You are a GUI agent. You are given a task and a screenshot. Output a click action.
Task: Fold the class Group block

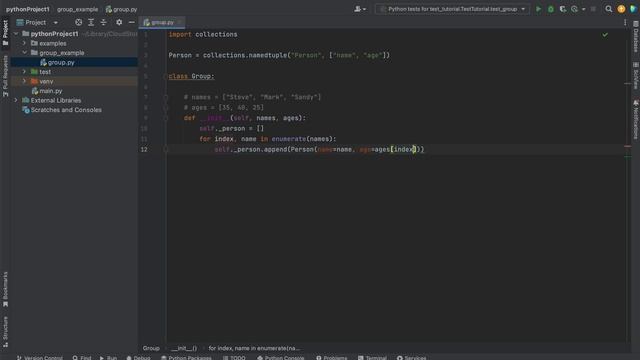tap(166, 76)
